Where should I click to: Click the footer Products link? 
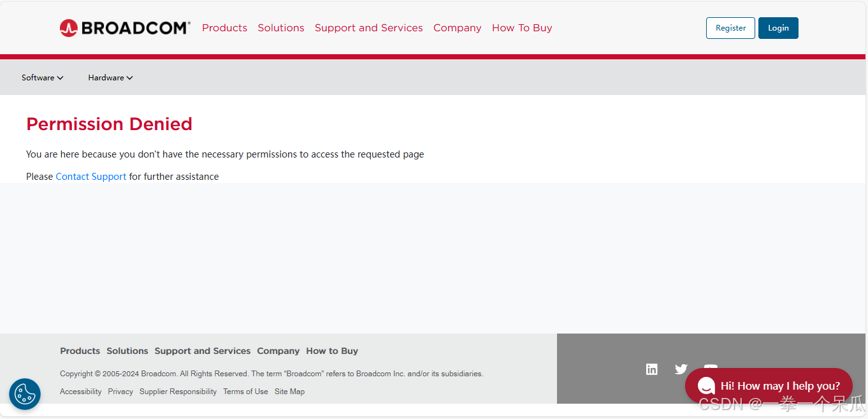[80, 351]
